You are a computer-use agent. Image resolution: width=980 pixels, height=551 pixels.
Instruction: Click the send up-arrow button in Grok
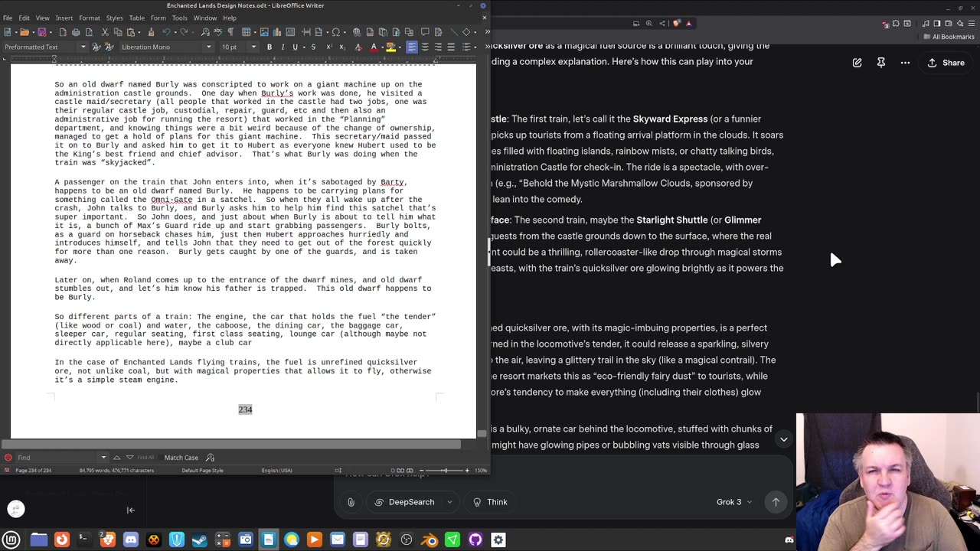776,502
